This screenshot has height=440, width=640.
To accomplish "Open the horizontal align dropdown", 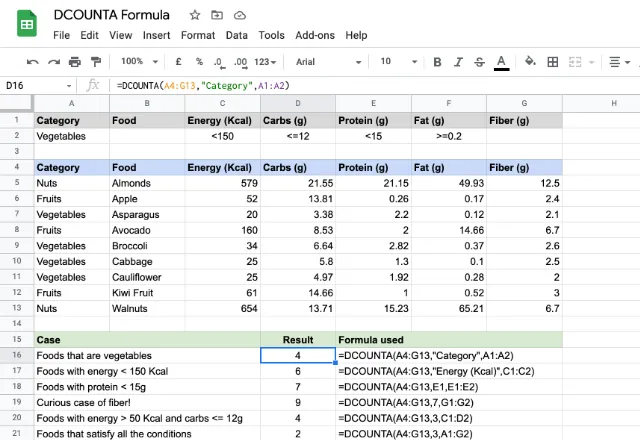I will [619, 62].
